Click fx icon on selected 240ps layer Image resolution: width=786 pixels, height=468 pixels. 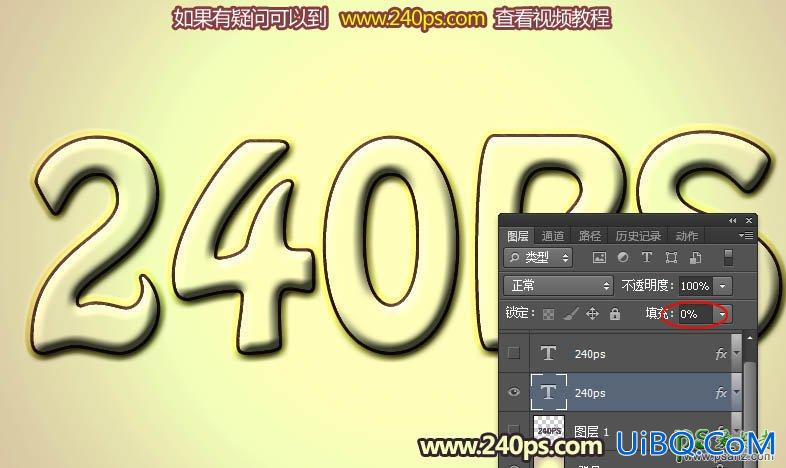pos(721,393)
